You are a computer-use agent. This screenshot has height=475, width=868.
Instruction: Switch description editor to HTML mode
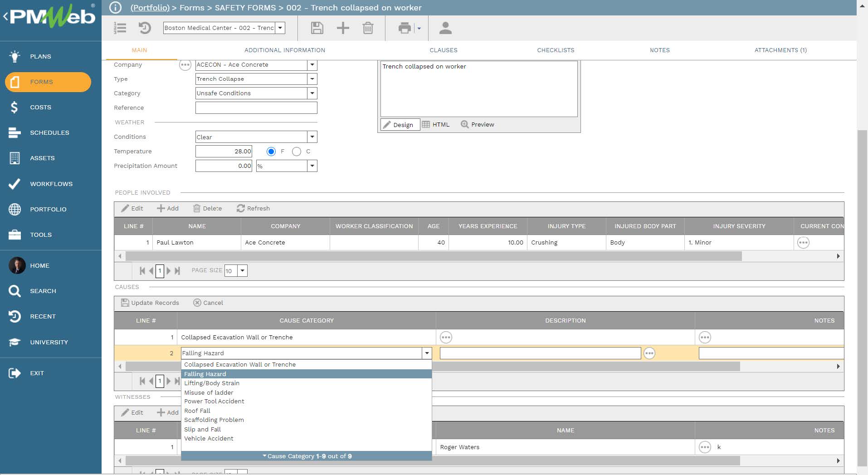tap(436, 124)
